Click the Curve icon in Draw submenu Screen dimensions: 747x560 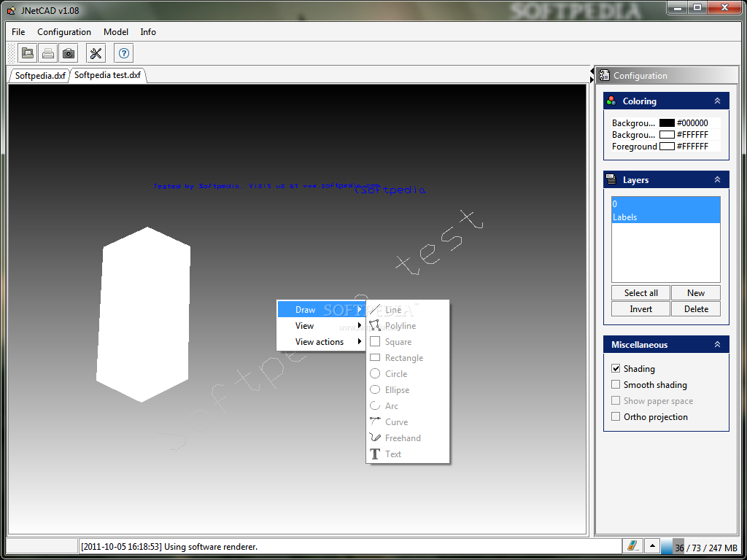(376, 422)
